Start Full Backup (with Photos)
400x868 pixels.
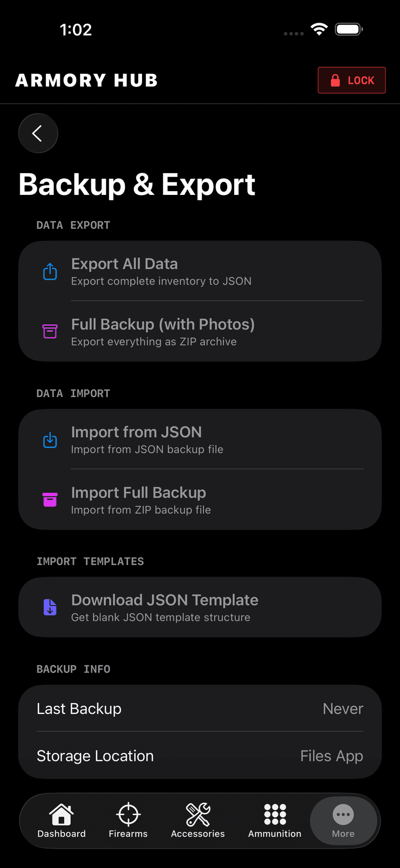pos(200,332)
